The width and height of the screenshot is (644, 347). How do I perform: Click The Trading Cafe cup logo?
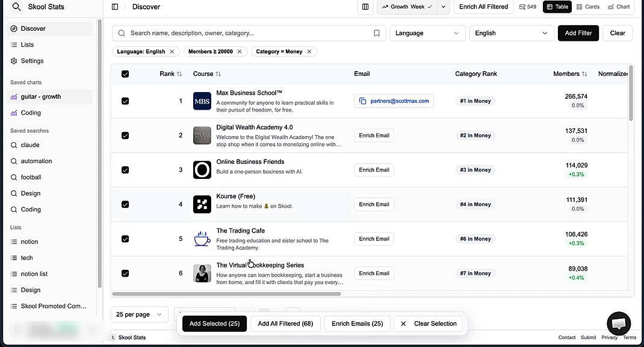coord(202,239)
